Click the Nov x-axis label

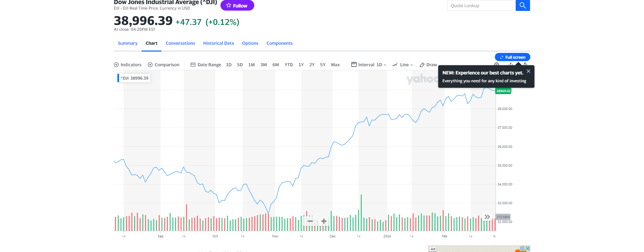pyautogui.click(x=275, y=236)
